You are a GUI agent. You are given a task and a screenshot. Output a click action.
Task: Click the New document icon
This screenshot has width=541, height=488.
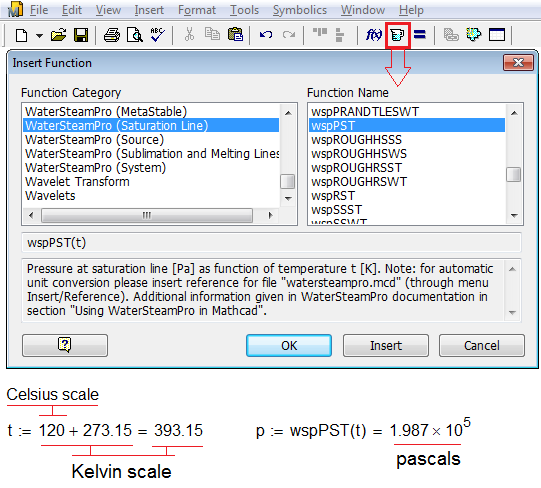click(x=21, y=35)
